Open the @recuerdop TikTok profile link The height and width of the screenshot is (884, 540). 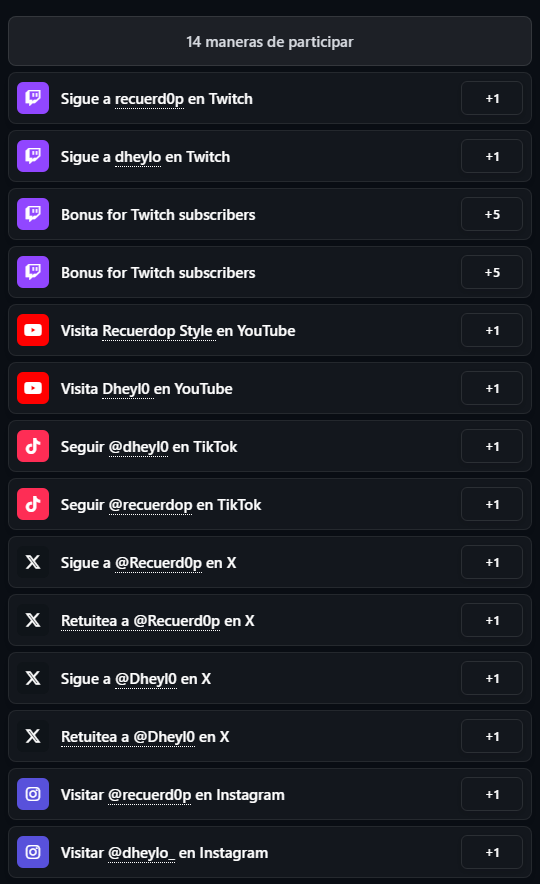coord(151,505)
